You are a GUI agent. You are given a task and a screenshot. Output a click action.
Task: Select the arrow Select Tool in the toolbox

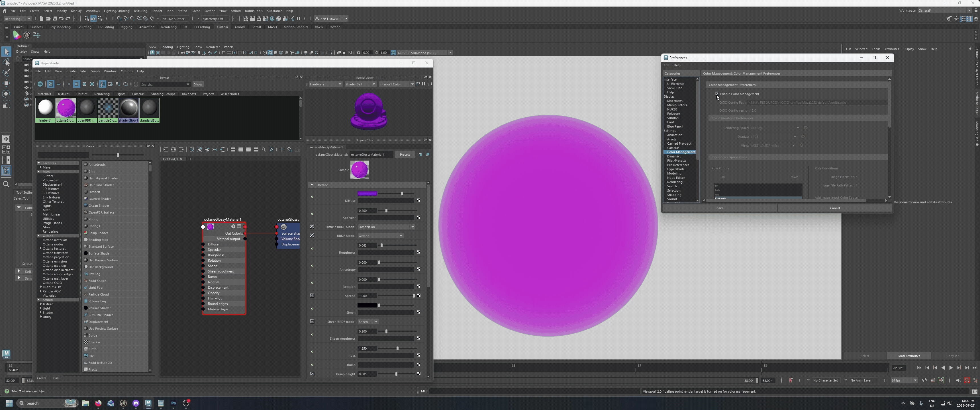point(7,51)
